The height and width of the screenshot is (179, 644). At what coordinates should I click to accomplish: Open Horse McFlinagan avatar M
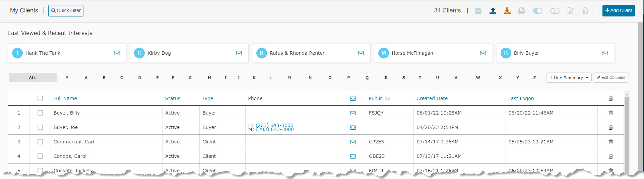[x=384, y=53]
